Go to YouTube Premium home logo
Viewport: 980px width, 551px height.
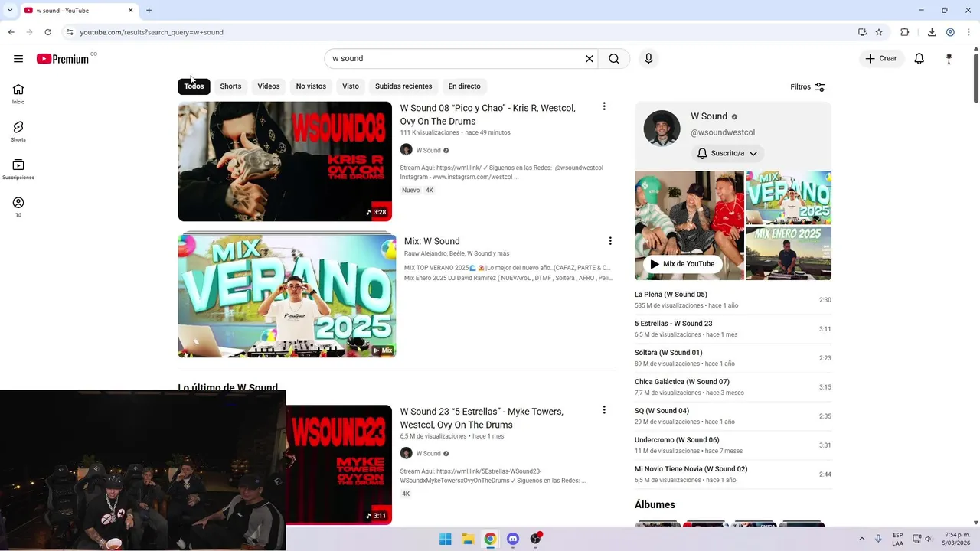pyautogui.click(x=63, y=59)
